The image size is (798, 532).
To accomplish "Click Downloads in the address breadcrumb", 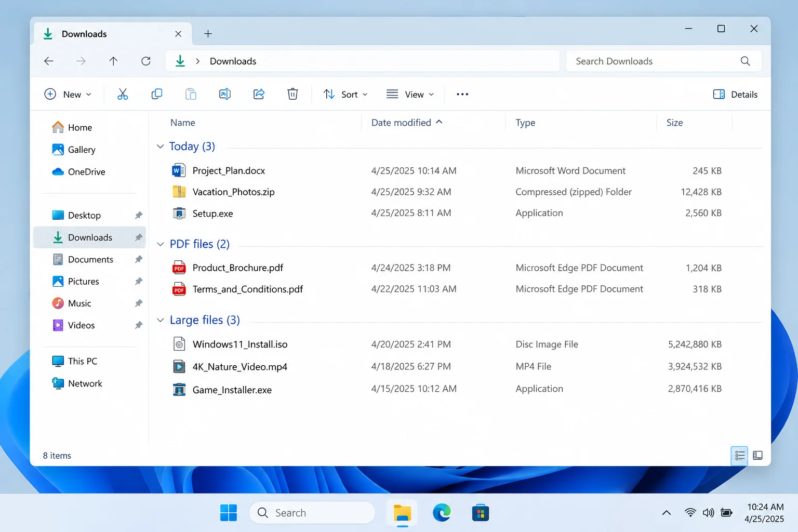I will (233, 61).
